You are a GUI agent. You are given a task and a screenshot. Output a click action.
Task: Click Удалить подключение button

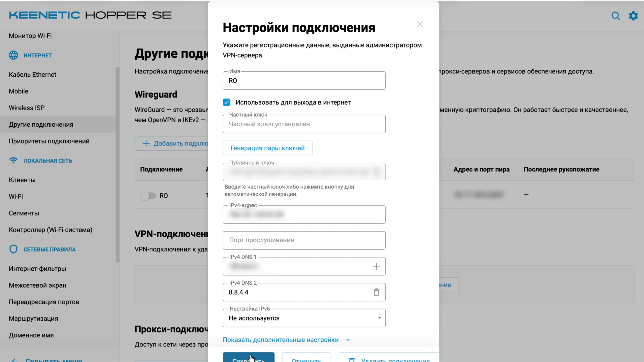coord(389,357)
